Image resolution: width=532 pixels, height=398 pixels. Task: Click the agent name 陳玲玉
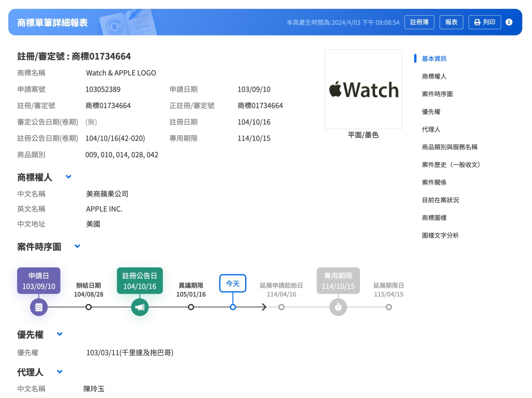[94, 389]
